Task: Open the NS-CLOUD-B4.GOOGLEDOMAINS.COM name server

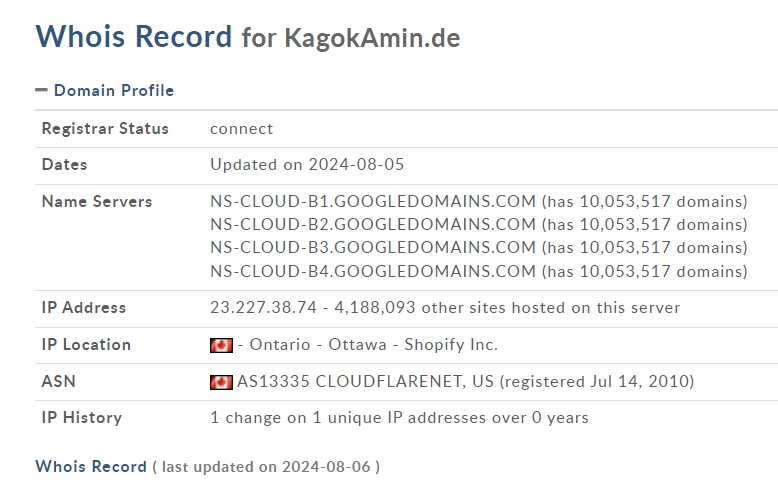Action: tap(373, 271)
